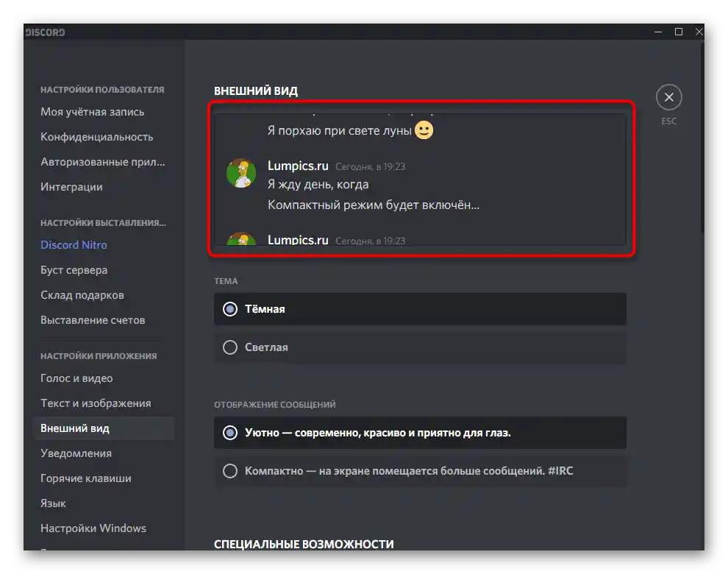Open Авторизованные приложения section
Viewport: 728px width, 574px height.
pos(103,162)
